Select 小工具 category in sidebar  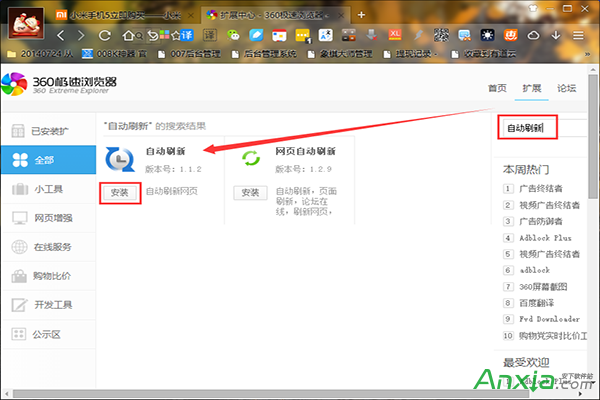(x=48, y=189)
